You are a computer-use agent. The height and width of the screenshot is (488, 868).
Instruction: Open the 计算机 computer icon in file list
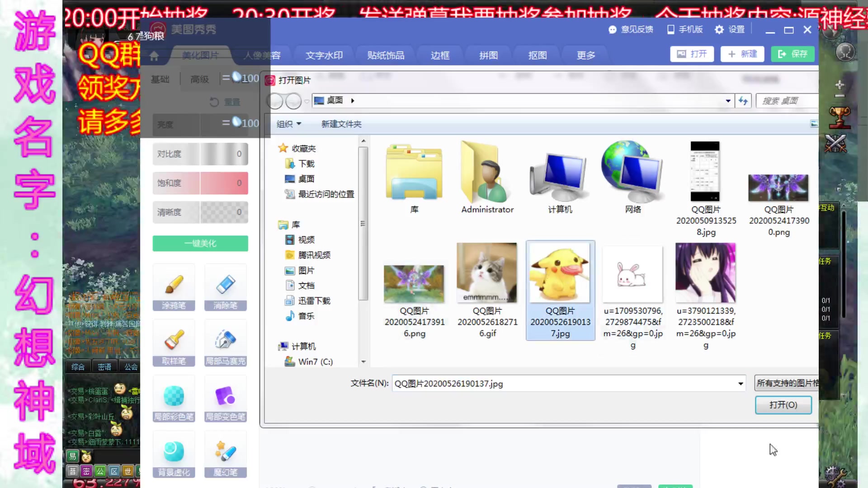(560, 183)
